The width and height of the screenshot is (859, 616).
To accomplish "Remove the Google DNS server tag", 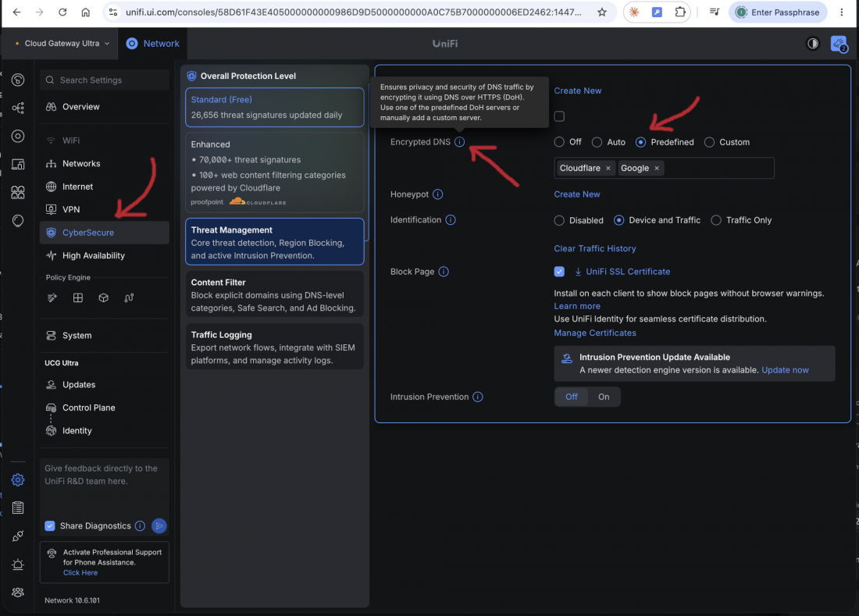I will click(657, 168).
